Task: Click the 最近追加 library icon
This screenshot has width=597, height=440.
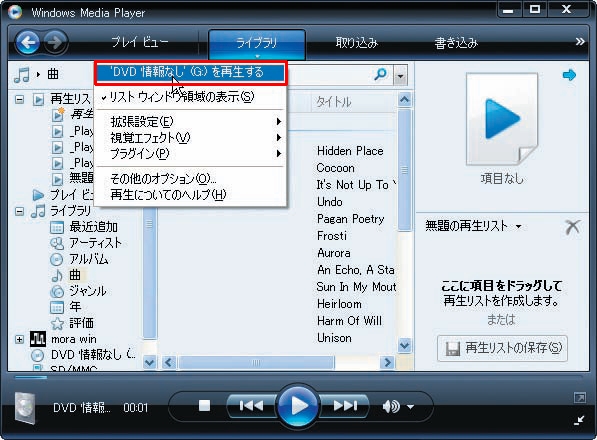Action: pos(57,227)
